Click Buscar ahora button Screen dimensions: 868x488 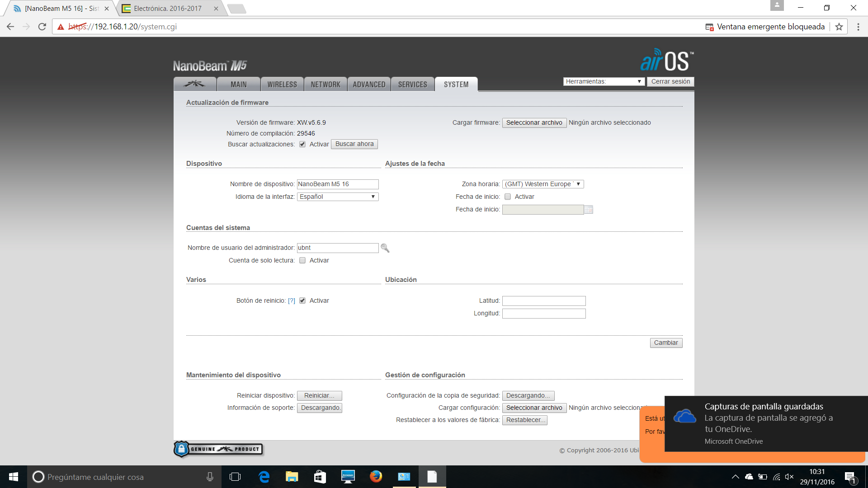click(354, 144)
